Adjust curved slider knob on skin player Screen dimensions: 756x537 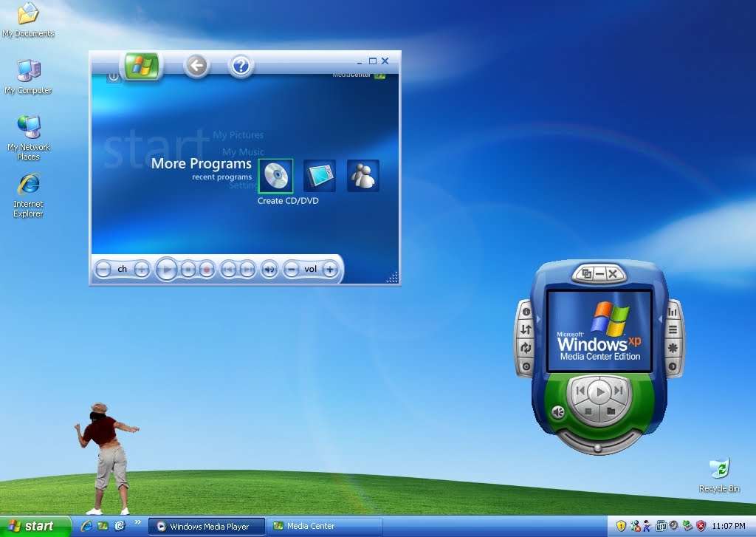[598, 448]
